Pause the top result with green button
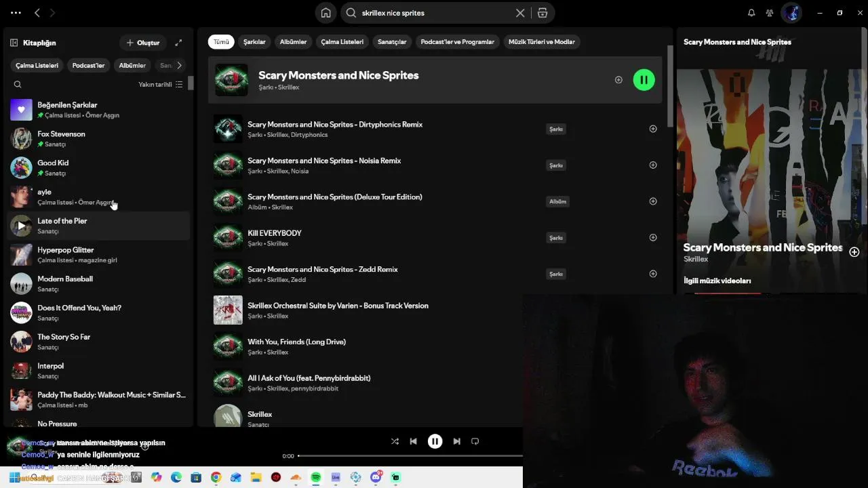This screenshot has width=868, height=488. 644,80
